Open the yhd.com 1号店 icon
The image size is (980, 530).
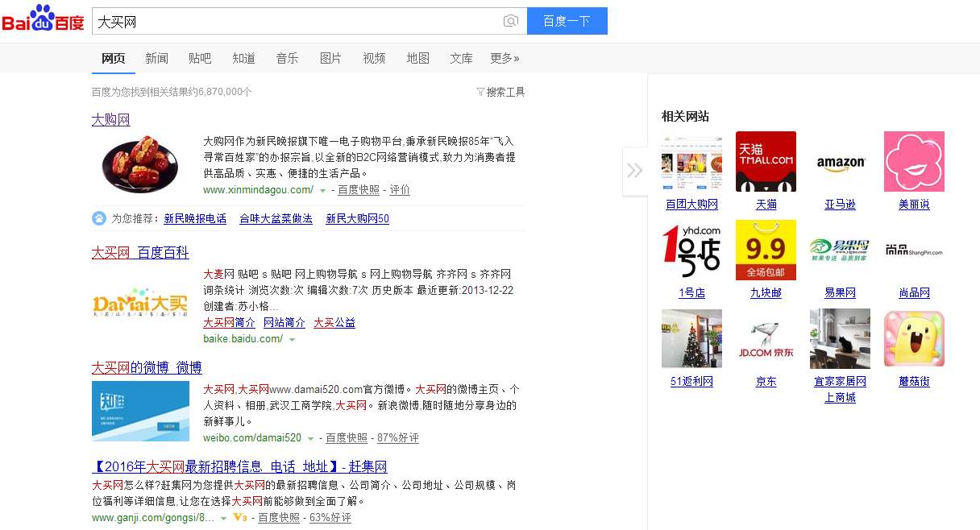pyautogui.click(x=691, y=250)
